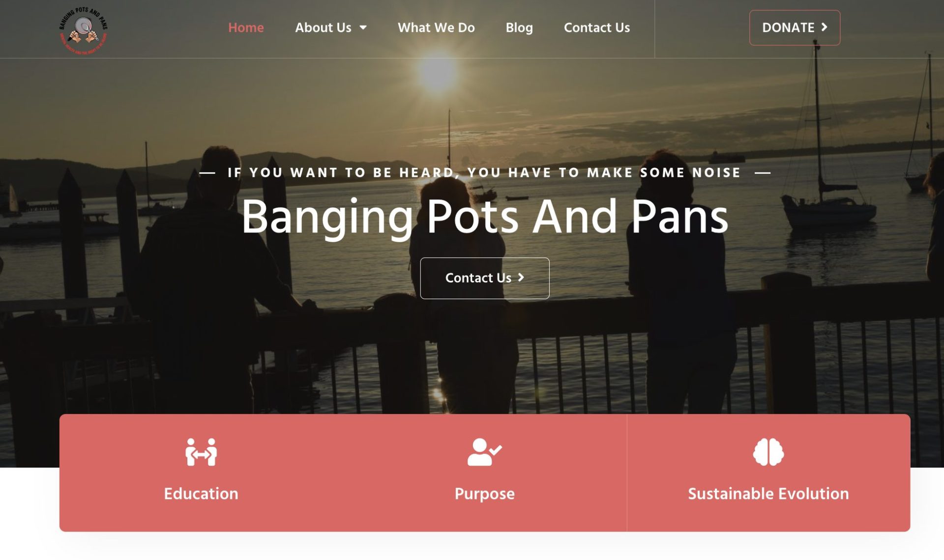The height and width of the screenshot is (560, 944).
Task: Click the Banging Pots And Pans headline
Action: tap(484, 217)
